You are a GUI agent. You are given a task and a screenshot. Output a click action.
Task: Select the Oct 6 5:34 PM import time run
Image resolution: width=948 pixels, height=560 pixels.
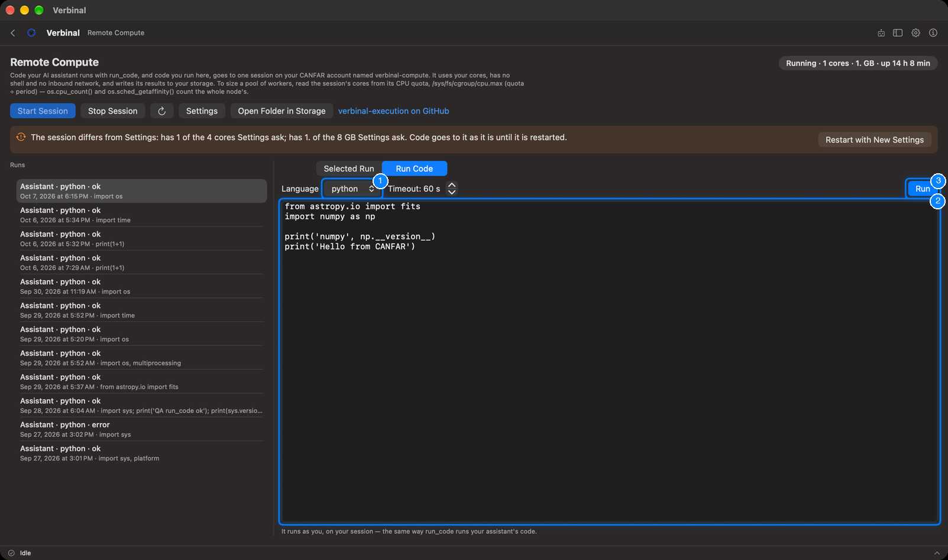(141, 215)
